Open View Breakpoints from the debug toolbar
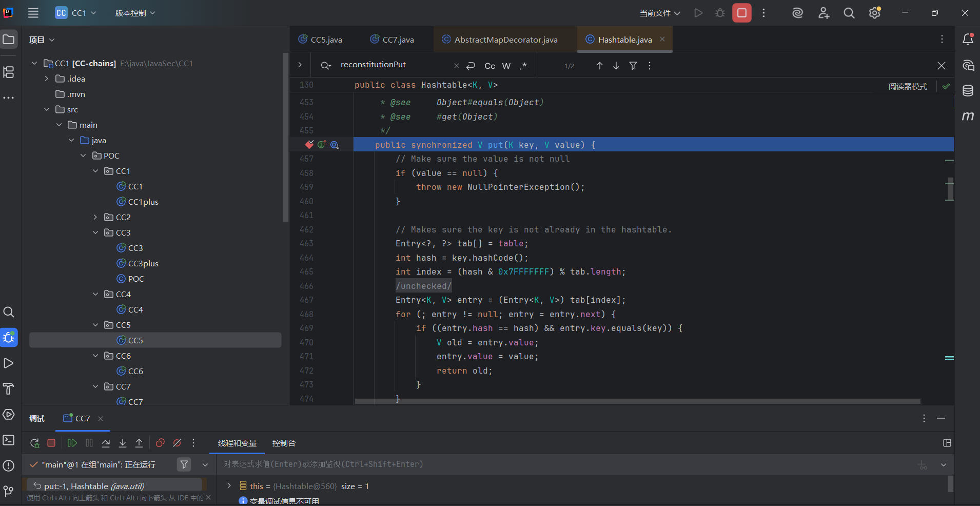980x506 pixels. coord(160,443)
